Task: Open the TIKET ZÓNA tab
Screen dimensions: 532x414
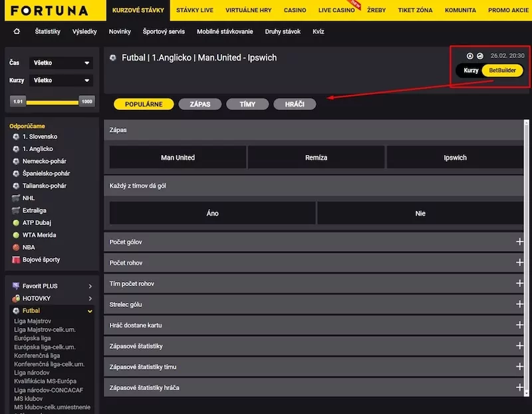Action: 415,10
